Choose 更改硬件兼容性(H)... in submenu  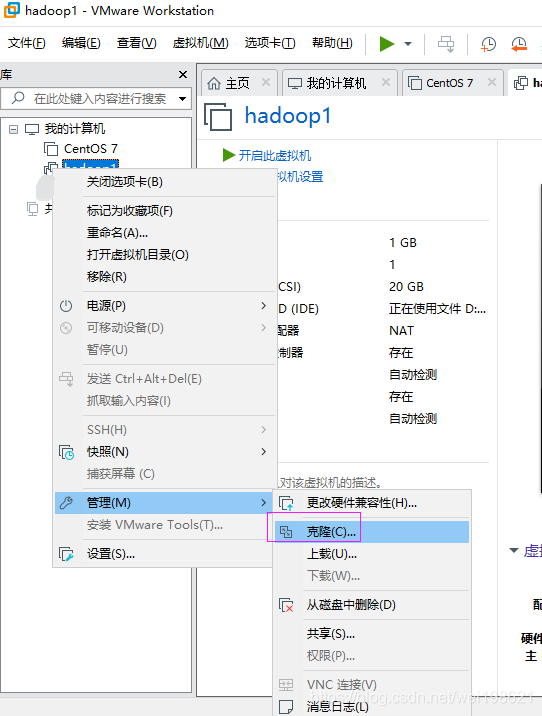[372, 503]
